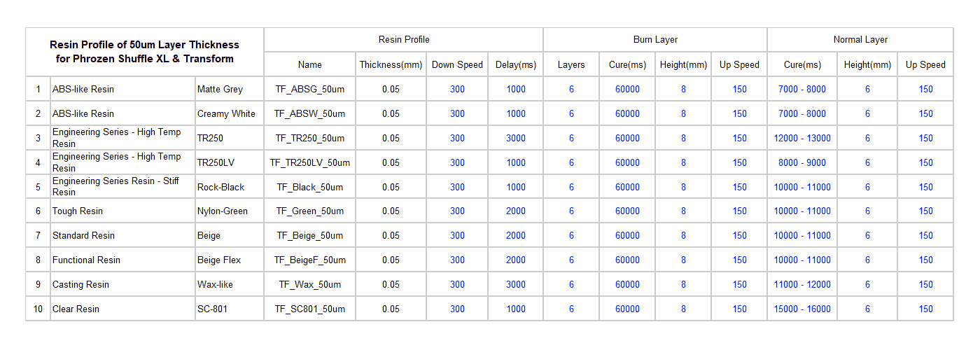Click the Normal Layer column group header

point(860,40)
